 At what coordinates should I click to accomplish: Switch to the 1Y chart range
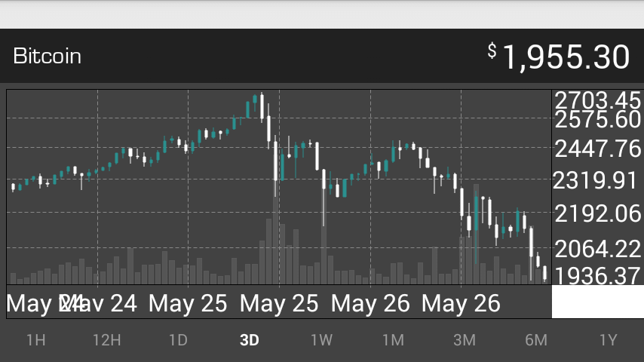pos(608,340)
